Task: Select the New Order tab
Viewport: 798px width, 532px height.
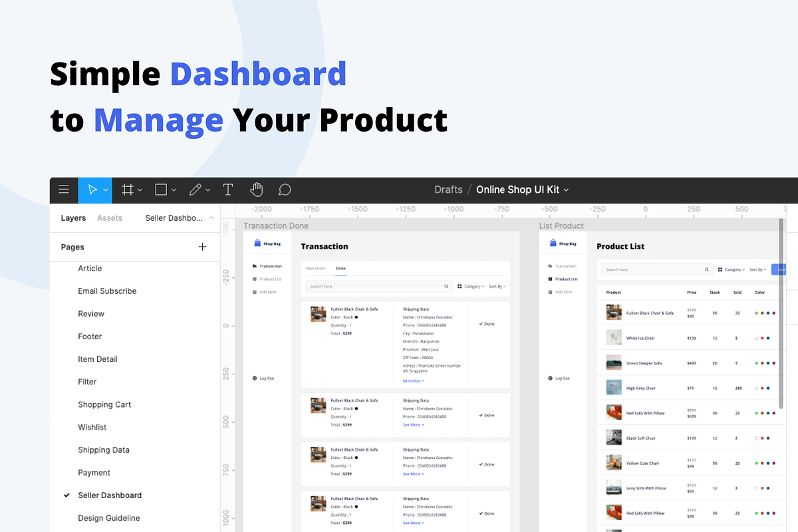Action: point(315,268)
